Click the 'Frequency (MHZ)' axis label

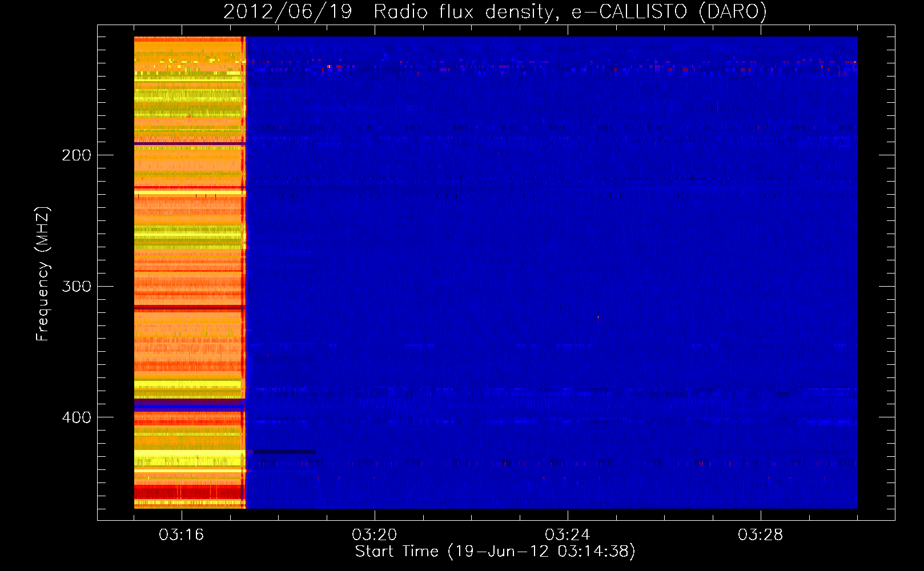[43, 274]
